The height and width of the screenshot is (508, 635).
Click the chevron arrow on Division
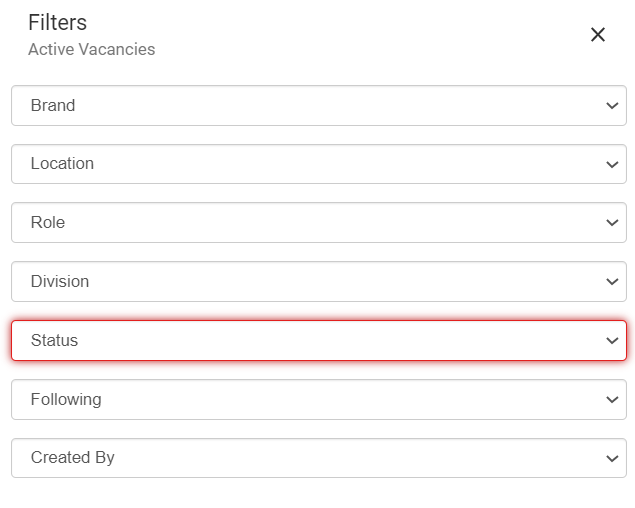click(612, 282)
